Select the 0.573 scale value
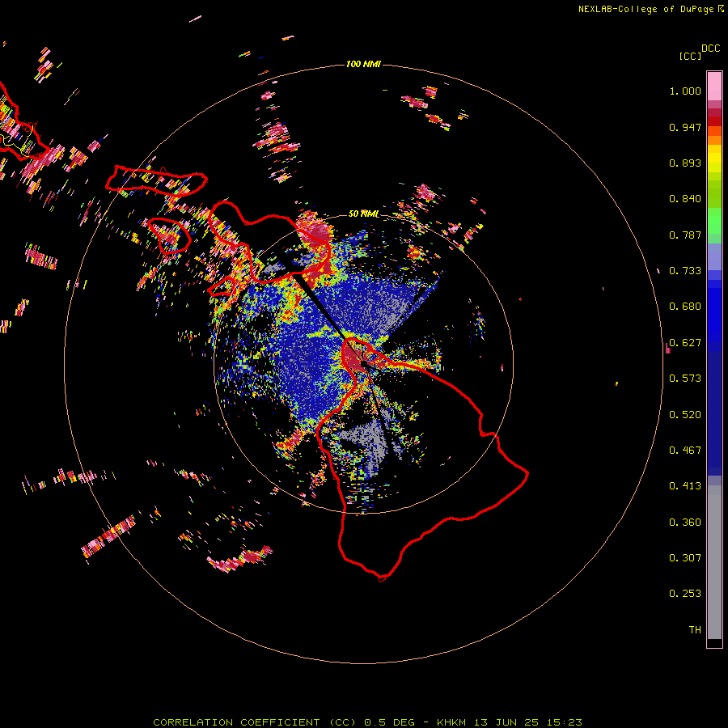Image resolution: width=728 pixels, height=728 pixels. [685, 379]
